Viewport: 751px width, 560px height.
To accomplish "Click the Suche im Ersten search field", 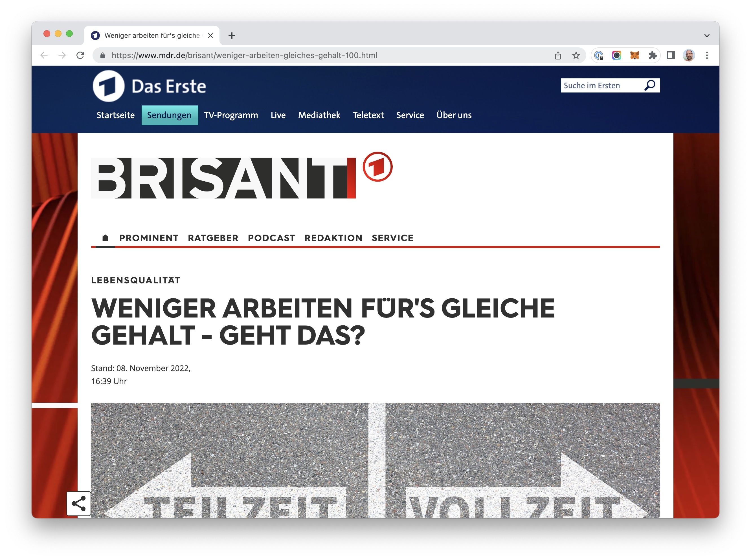I will click(600, 85).
